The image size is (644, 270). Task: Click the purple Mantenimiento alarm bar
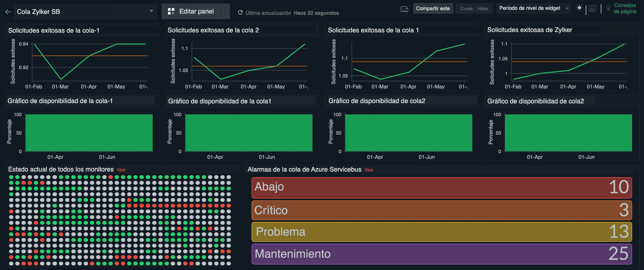(441, 254)
